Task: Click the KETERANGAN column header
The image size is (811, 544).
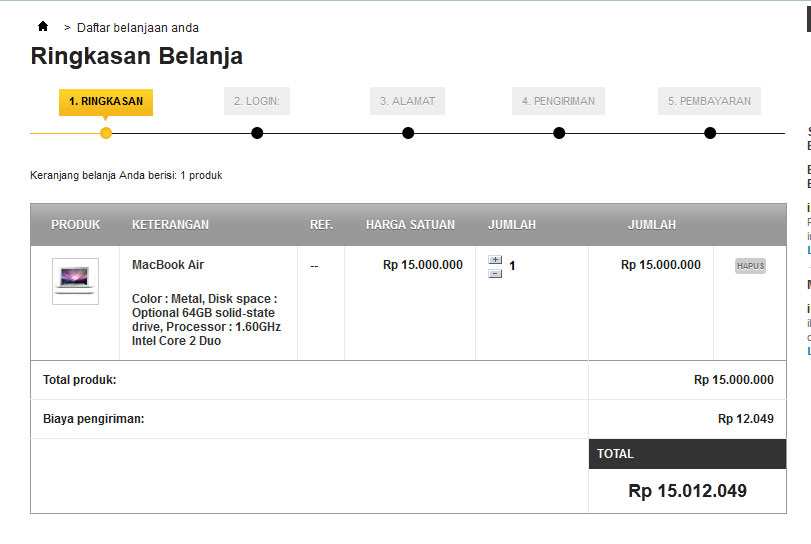Action: 170,225
